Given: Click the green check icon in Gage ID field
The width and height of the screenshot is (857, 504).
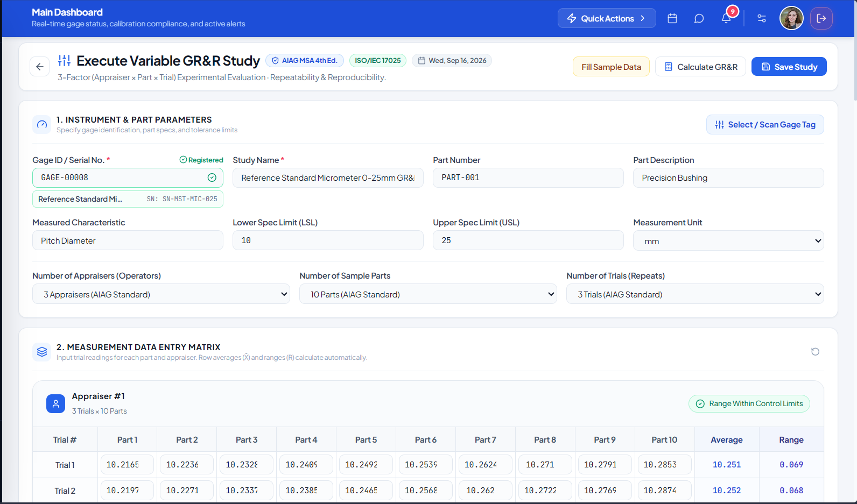Looking at the screenshot, I should 212,178.
